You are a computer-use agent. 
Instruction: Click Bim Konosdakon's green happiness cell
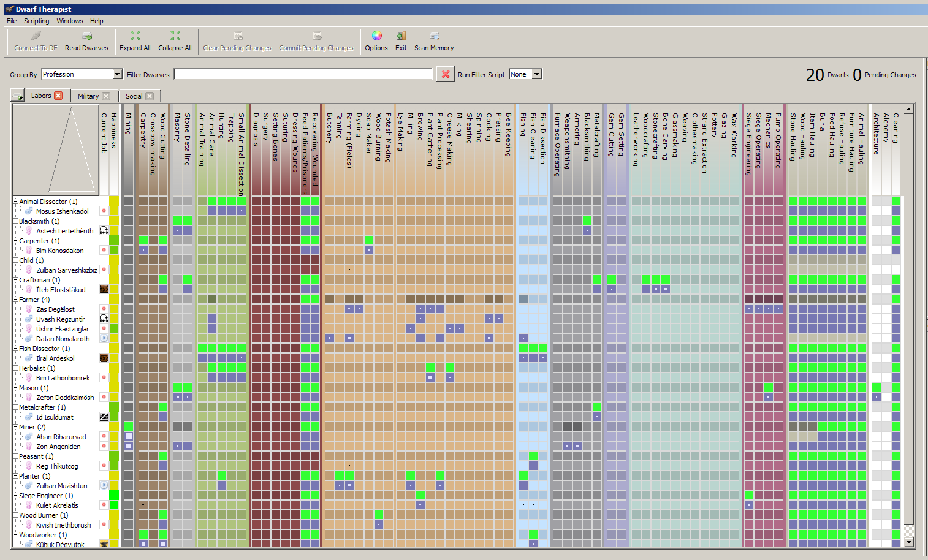pos(114,251)
